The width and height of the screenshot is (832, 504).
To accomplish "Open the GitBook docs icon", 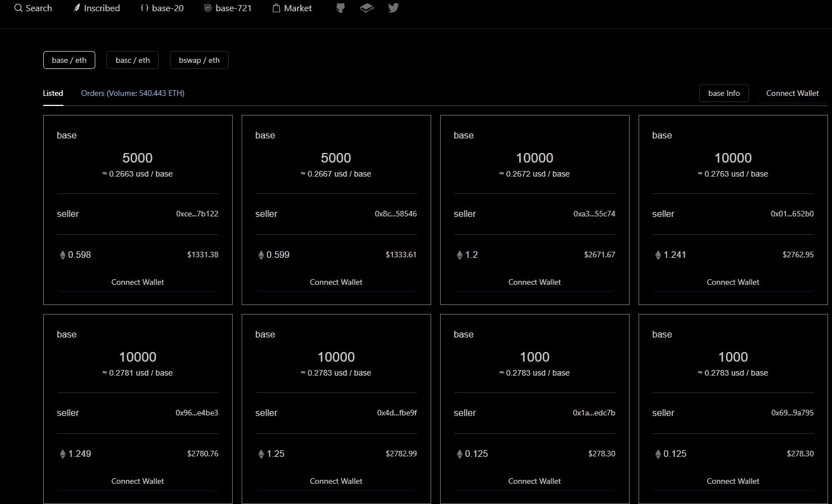I will pyautogui.click(x=367, y=8).
